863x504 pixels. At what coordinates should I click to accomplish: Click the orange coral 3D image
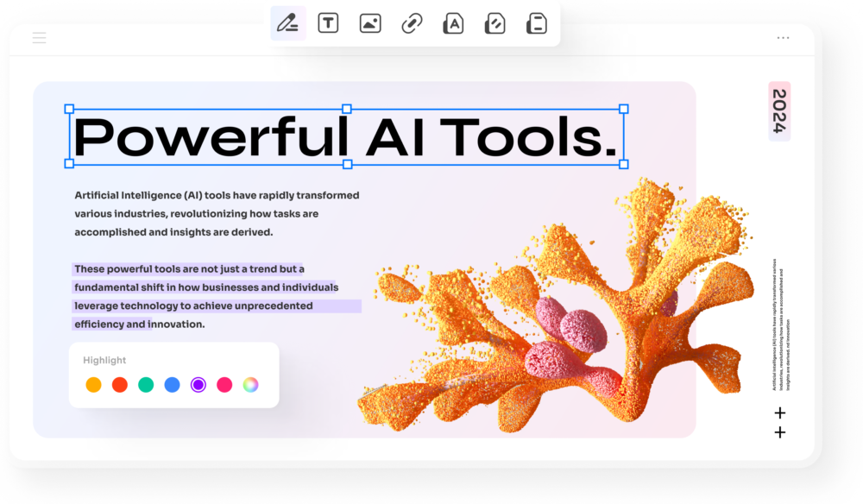tap(552, 319)
